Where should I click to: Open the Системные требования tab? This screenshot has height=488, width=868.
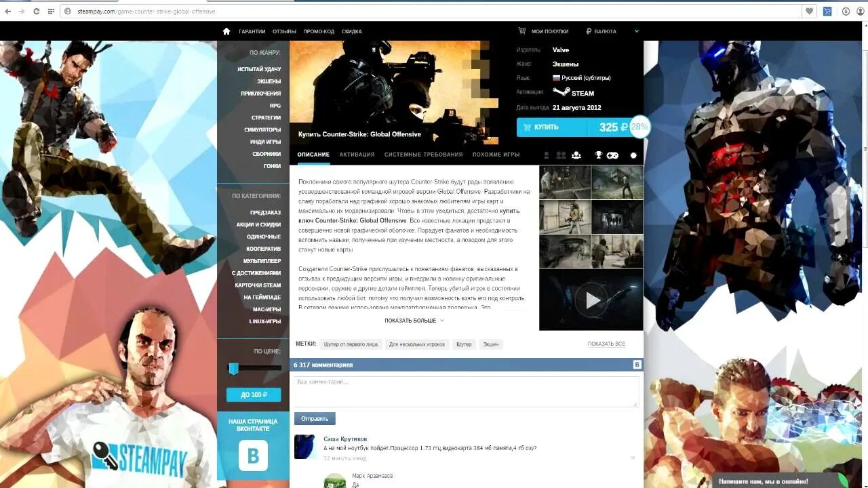click(423, 155)
